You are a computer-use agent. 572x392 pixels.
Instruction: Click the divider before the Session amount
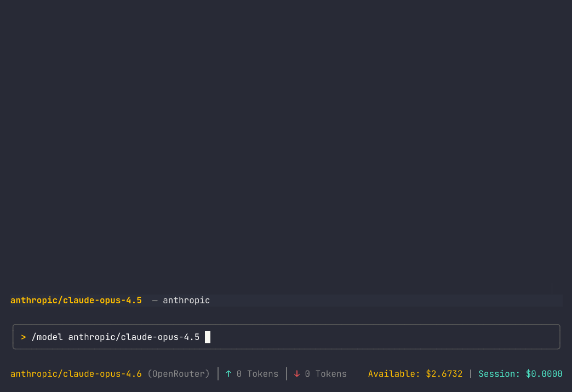point(470,373)
